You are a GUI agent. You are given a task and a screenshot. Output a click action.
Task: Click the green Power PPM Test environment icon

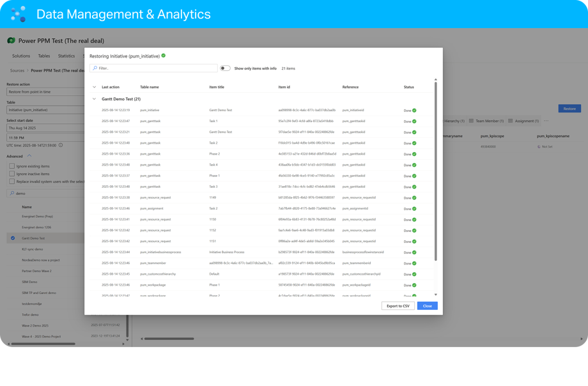[x=11, y=40]
